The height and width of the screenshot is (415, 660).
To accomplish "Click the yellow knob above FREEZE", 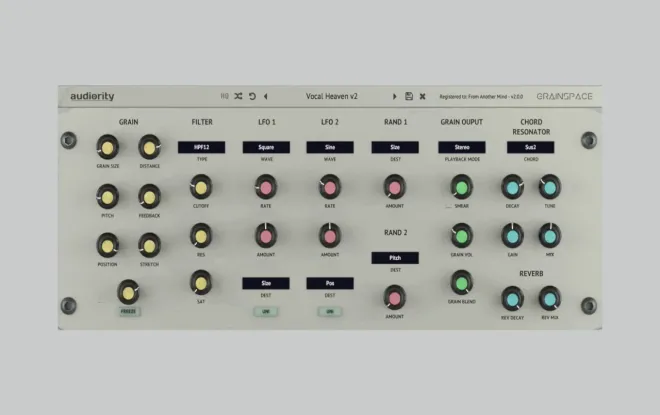I will coord(128,292).
